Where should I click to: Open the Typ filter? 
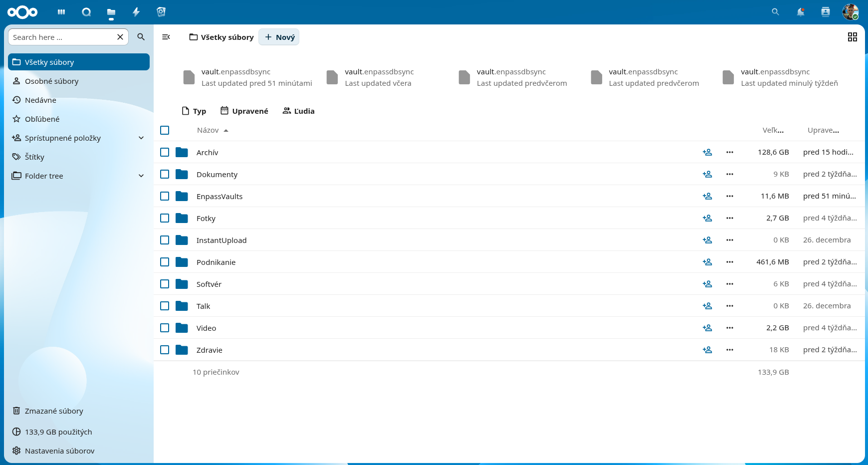(194, 111)
